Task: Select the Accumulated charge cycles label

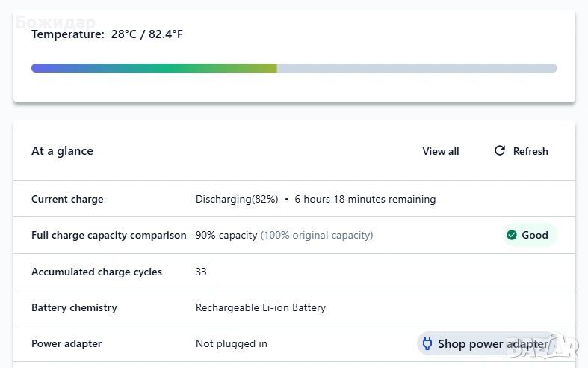Action: (x=96, y=272)
